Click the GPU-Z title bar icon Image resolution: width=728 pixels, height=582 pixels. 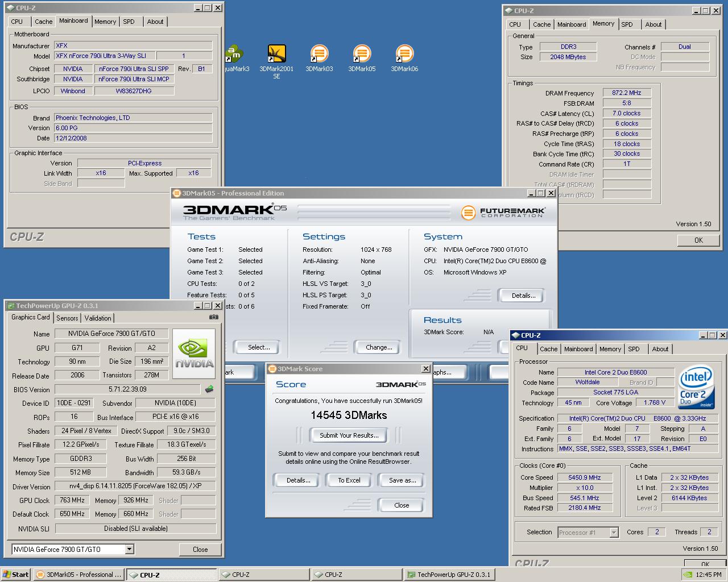pyautogui.click(x=10, y=306)
